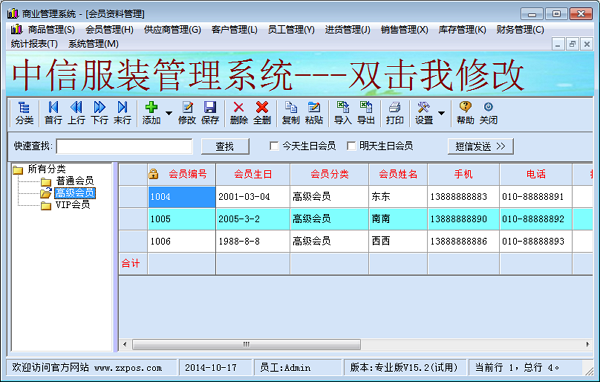Jump to first row with 首行
The height and width of the screenshot is (382, 600).
point(53,113)
